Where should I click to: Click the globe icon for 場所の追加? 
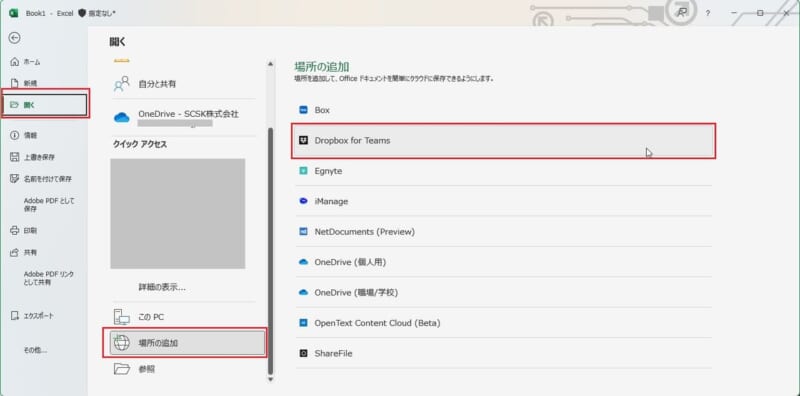click(x=122, y=343)
